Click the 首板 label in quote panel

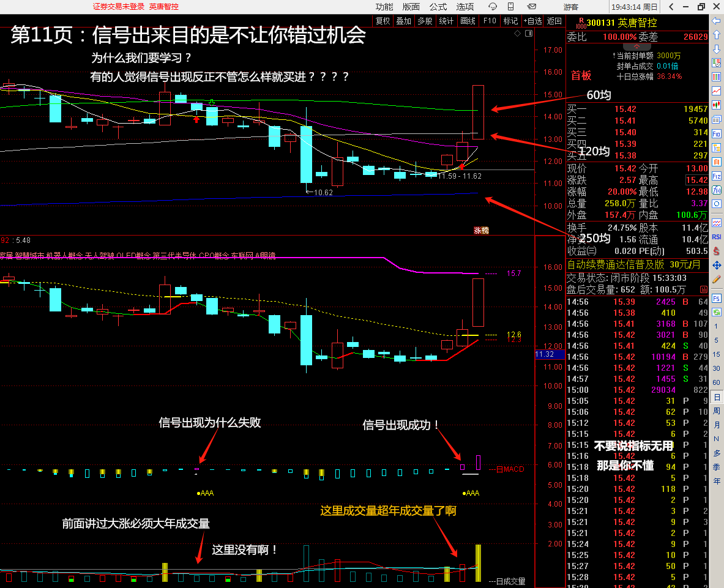coord(581,76)
